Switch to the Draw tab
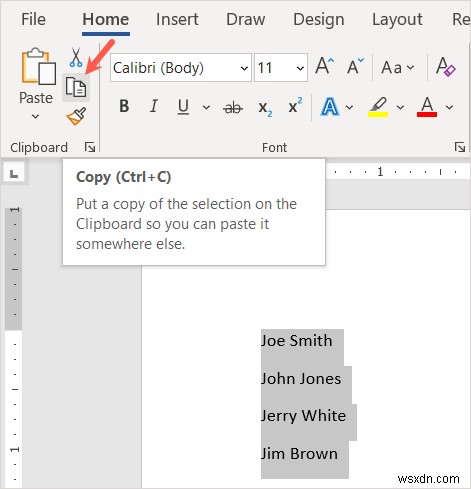Viewport: 471px width, 489px height. click(x=246, y=19)
